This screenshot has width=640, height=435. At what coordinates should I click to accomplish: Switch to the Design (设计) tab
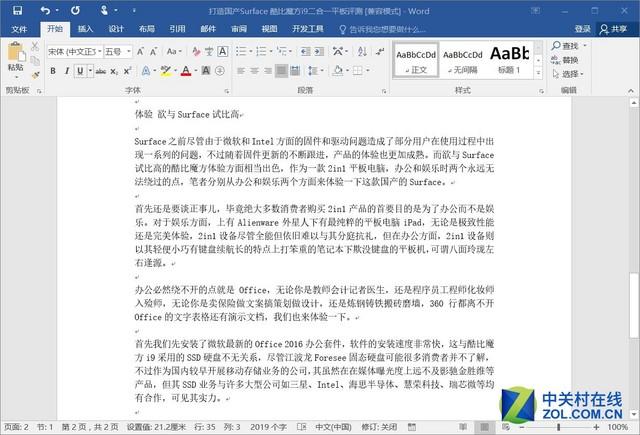tap(116, 29)
